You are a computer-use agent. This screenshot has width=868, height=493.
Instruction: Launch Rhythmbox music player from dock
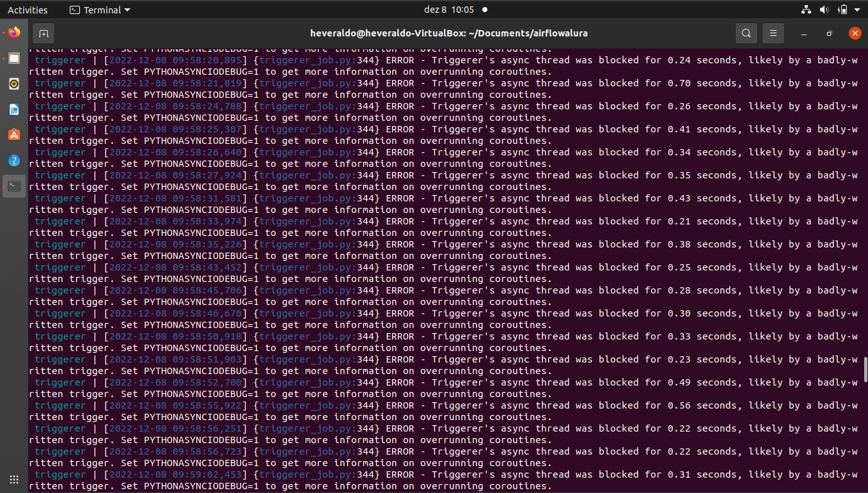pos(14,84)
